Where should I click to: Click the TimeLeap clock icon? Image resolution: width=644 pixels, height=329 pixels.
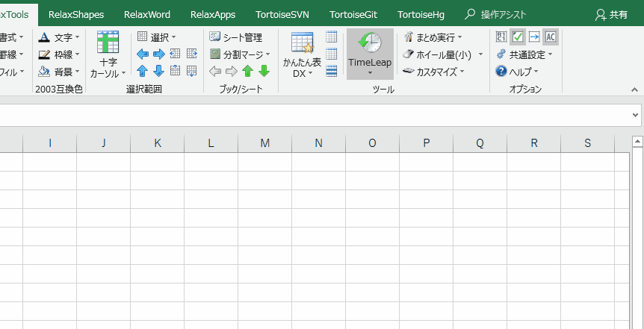coord(370,43)
